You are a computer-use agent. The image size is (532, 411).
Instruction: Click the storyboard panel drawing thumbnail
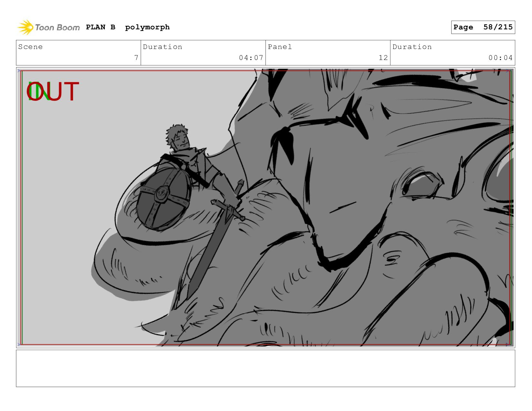[266, 208]
